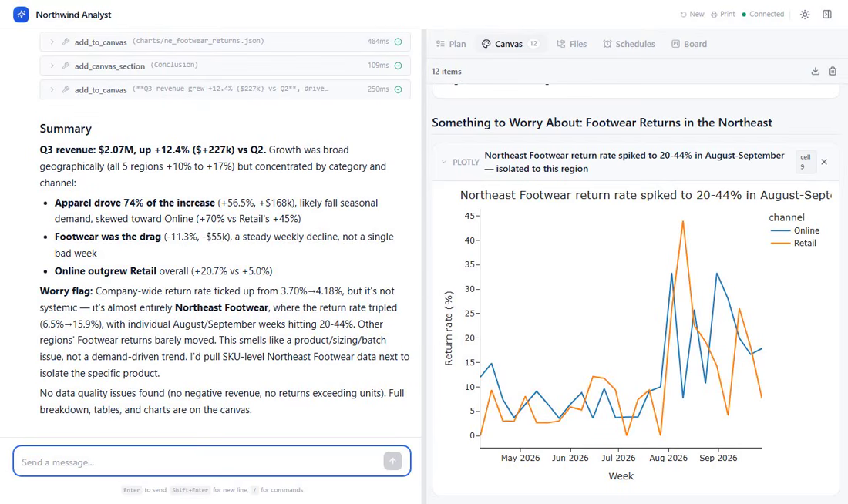Screen dimensions: 848x504
Task: Click the Connected status indicator
Action: tap(763, 14)
